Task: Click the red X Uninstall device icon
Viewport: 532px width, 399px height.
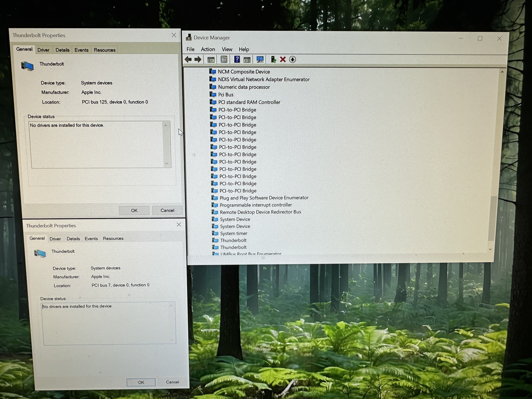Action: pos(283,59)
